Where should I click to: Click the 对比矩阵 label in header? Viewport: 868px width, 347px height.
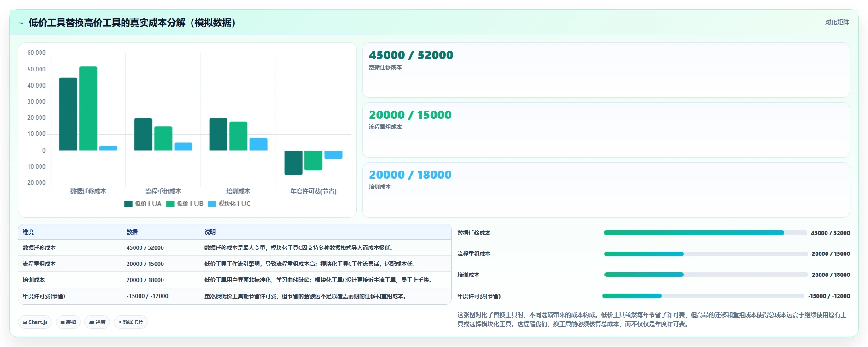837,22
